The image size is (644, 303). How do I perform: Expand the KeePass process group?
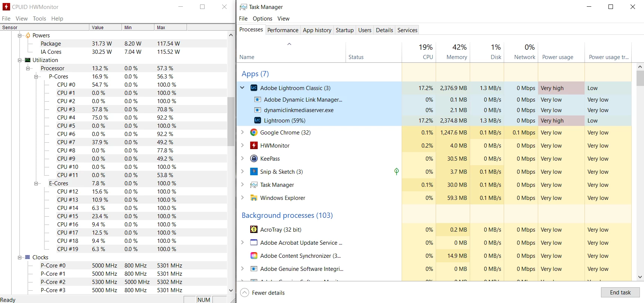tap(242, 158)
